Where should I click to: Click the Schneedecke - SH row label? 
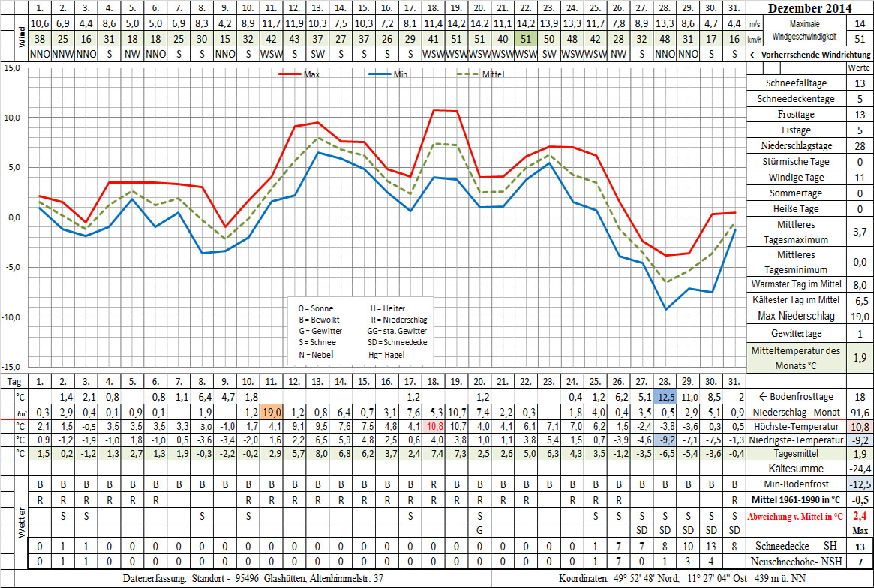tap(796, 546)
